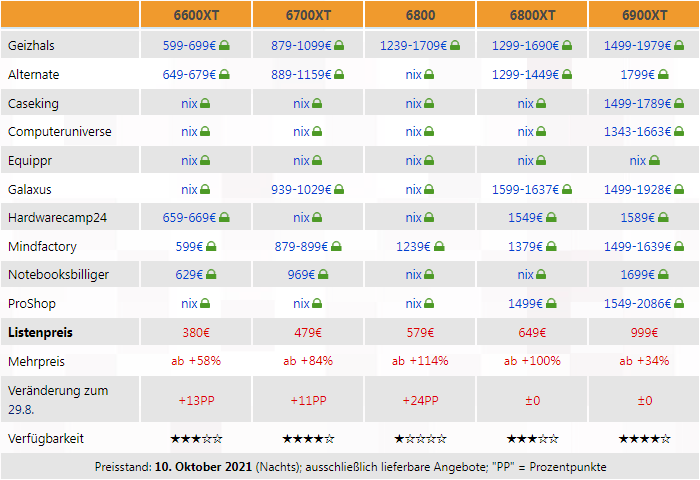Click the lock icon beside Geizhals 599-699€

225,46
